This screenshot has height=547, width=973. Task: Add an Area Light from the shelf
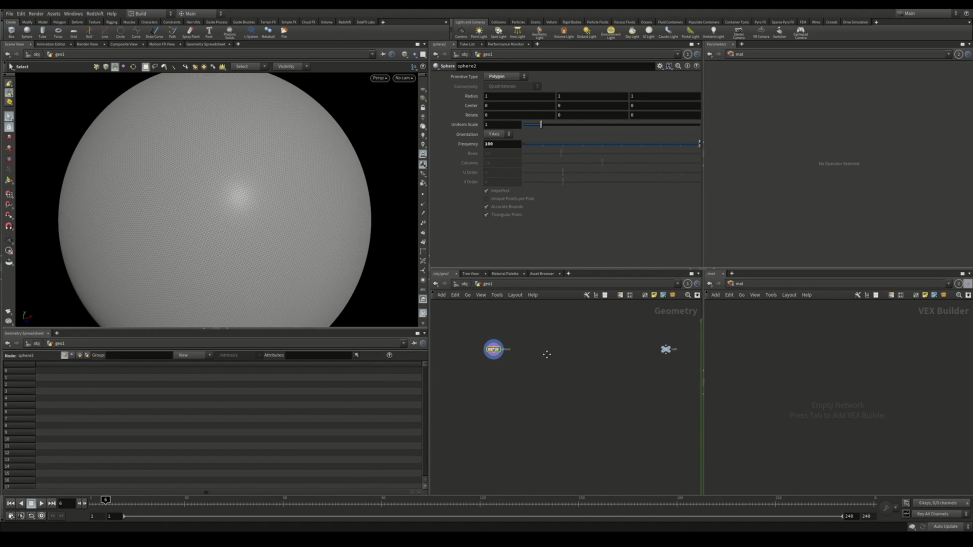tap(517, 32)
